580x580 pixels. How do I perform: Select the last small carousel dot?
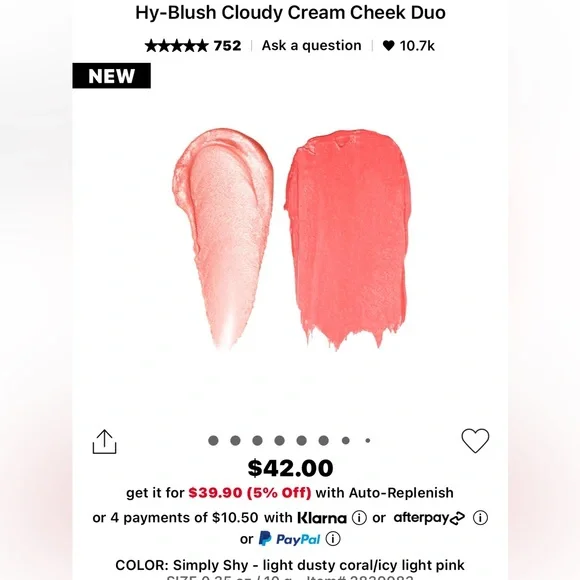pos(368,441)
